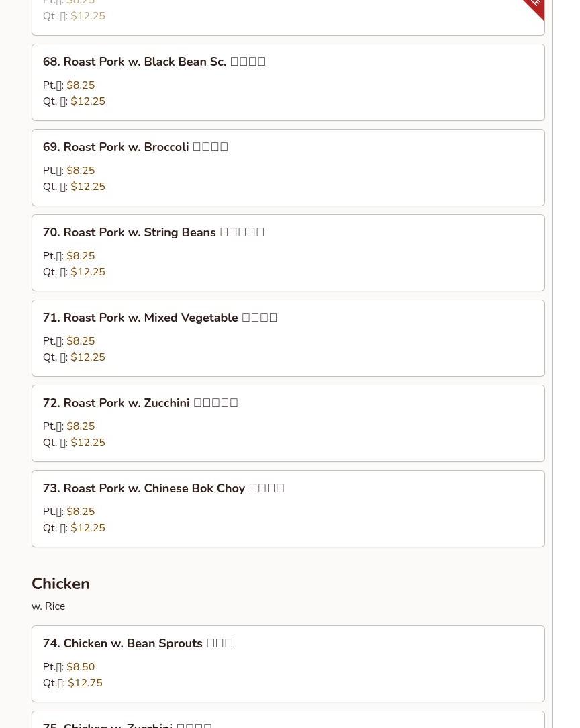580x728 pixels.
Task: Click the $8.25 pint price for Chinese Bok Choy item
Action: coord(81,512)
